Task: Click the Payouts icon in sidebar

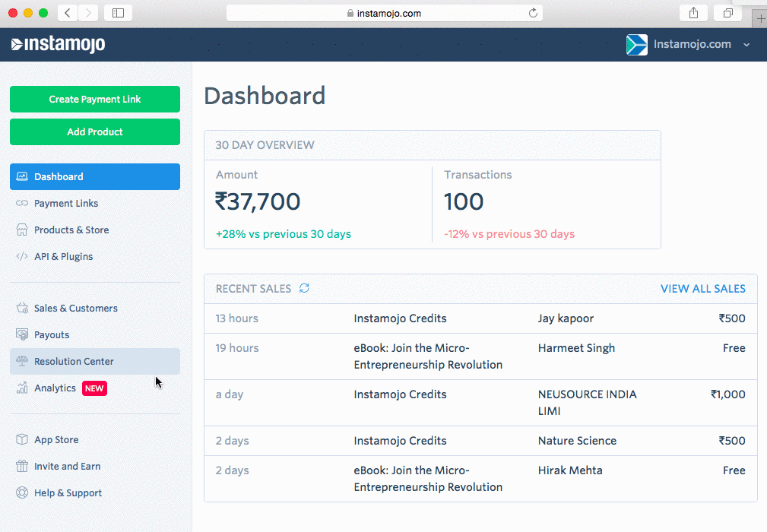Action: click(22, 335)
